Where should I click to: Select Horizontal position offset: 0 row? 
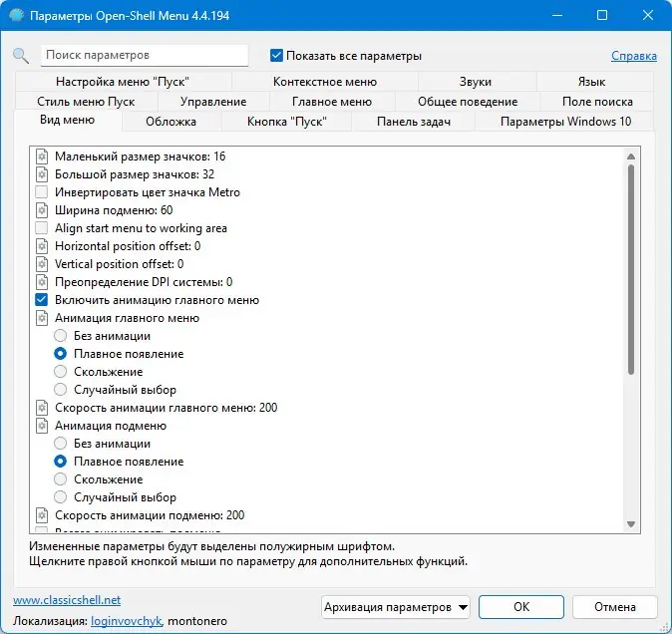[128, 246]
